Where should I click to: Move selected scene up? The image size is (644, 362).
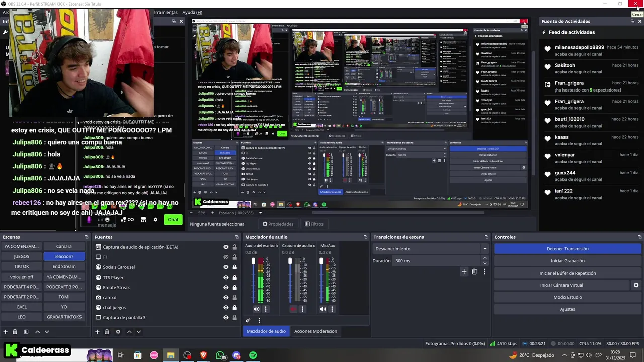click(x=38, y=332)
